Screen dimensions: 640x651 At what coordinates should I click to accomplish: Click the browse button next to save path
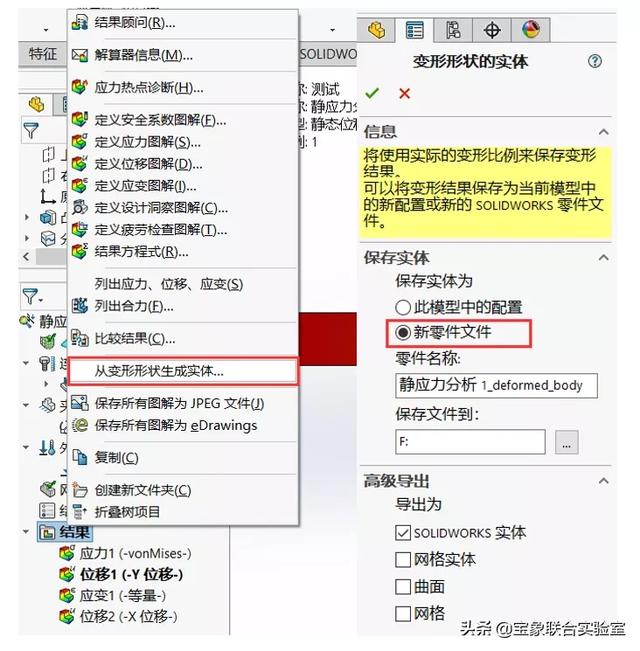point(567,442)
